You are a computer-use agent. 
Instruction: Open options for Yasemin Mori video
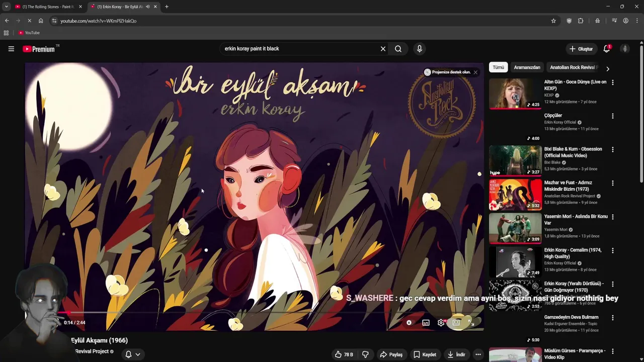coord(612,217)
